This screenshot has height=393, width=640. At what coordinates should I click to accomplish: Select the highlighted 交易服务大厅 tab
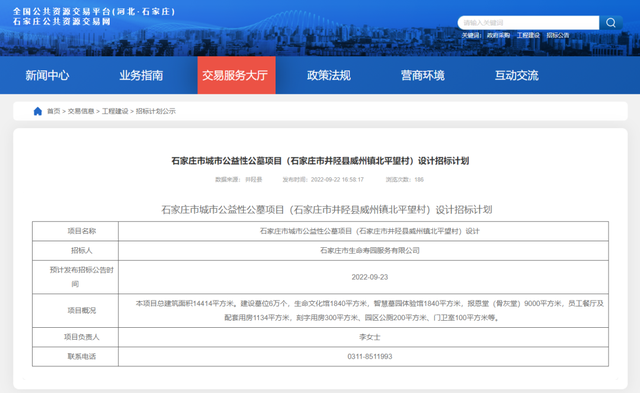pyautogui.click(x=236, y=75)
